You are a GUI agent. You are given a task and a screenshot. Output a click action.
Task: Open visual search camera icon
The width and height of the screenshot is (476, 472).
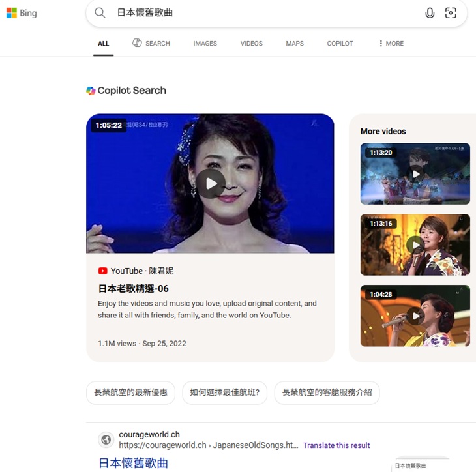(451, 13)
